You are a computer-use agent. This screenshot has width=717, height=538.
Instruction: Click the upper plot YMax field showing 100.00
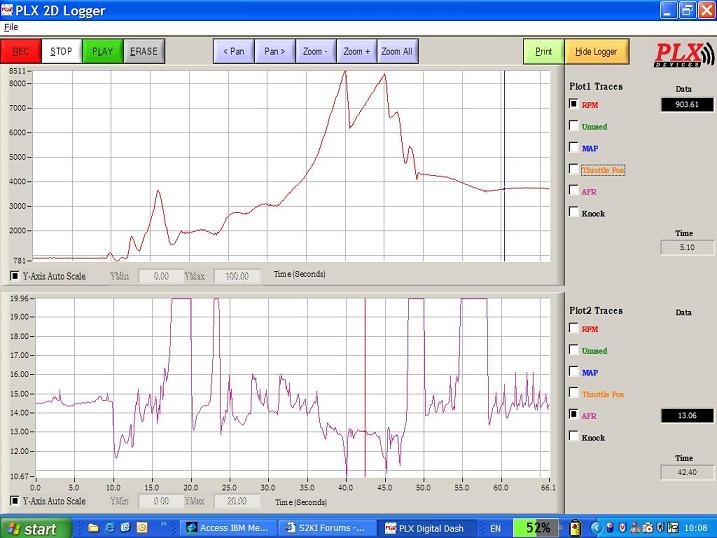coord(237,276)
